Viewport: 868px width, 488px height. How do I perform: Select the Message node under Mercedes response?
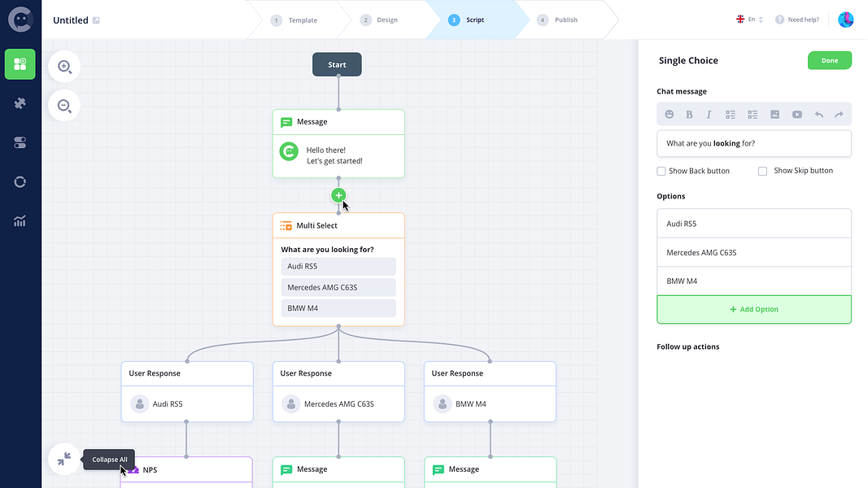[338, 472]
